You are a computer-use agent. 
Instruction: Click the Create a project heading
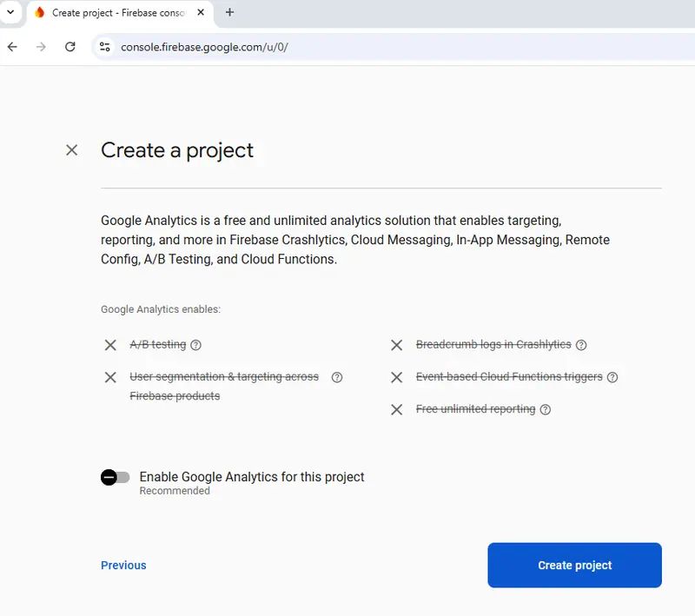tap(177, 150)
